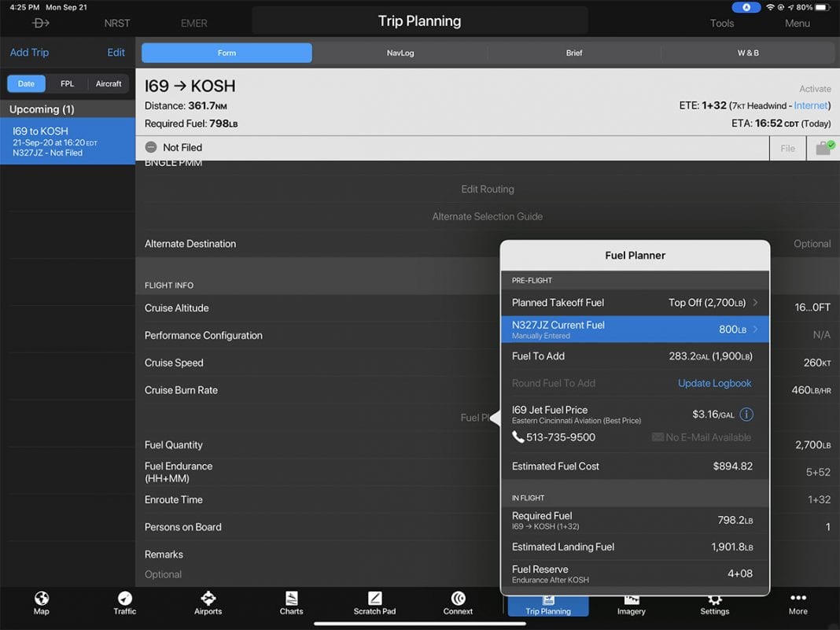Switch trip list filter to Aircraft
The image size is (840, 630).
coord(109,83)
